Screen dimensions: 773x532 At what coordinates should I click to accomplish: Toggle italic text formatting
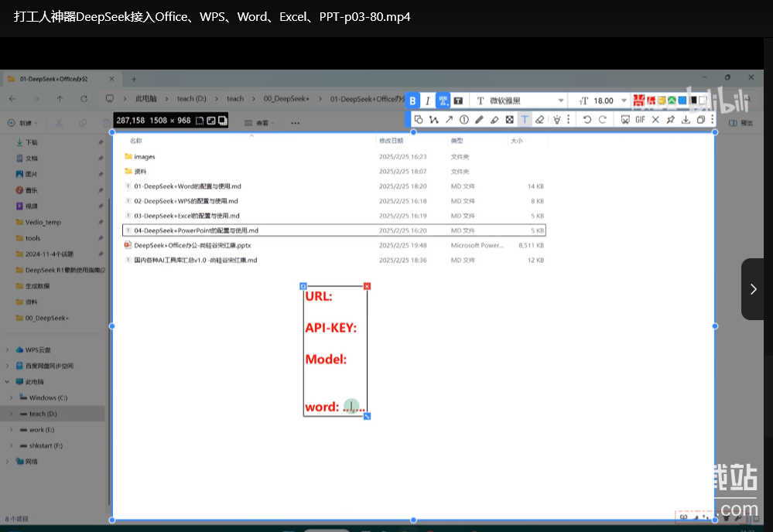(x=427, y=101)
